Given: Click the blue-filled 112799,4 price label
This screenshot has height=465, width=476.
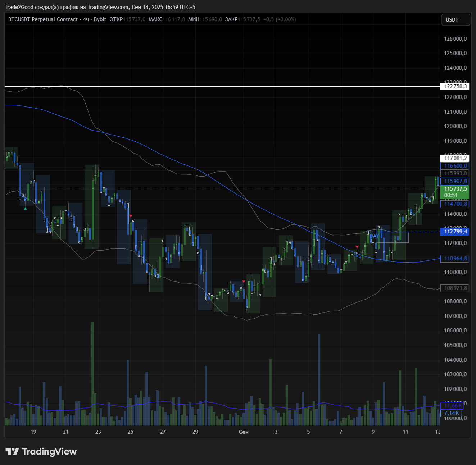Looking at the screenshot, I should coord(455,232).
